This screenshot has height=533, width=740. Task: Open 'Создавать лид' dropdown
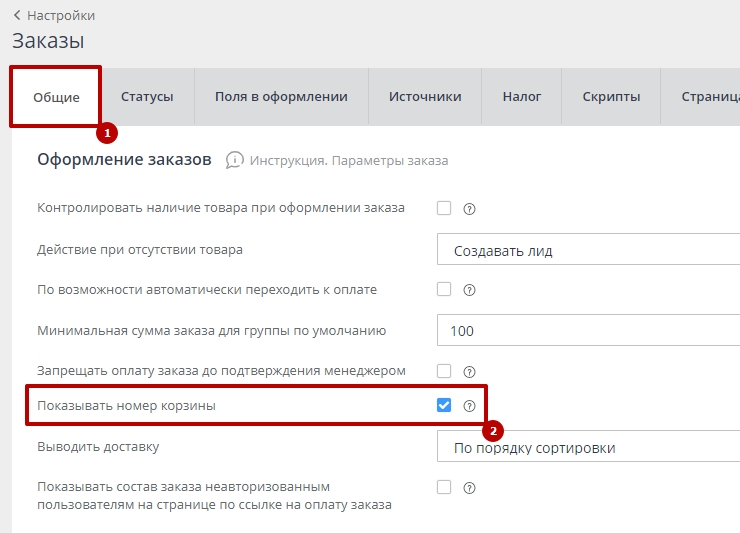(x=588, y=250)
